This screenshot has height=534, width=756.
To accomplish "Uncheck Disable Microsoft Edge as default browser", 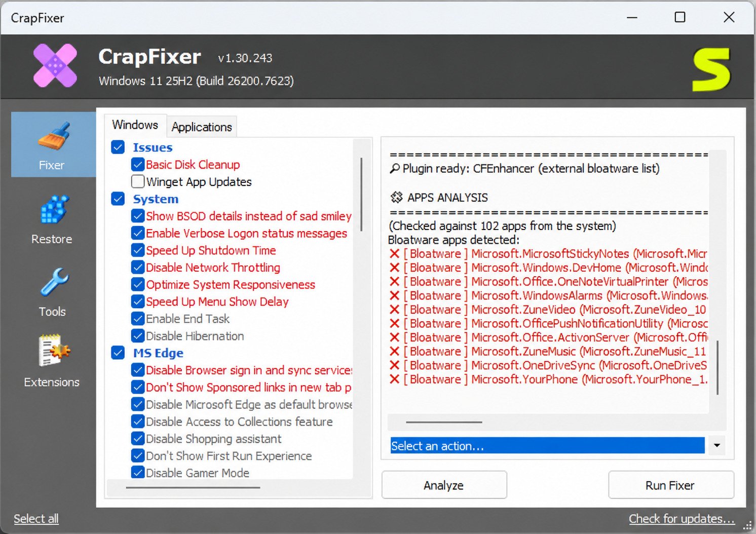I will [137, 404].
